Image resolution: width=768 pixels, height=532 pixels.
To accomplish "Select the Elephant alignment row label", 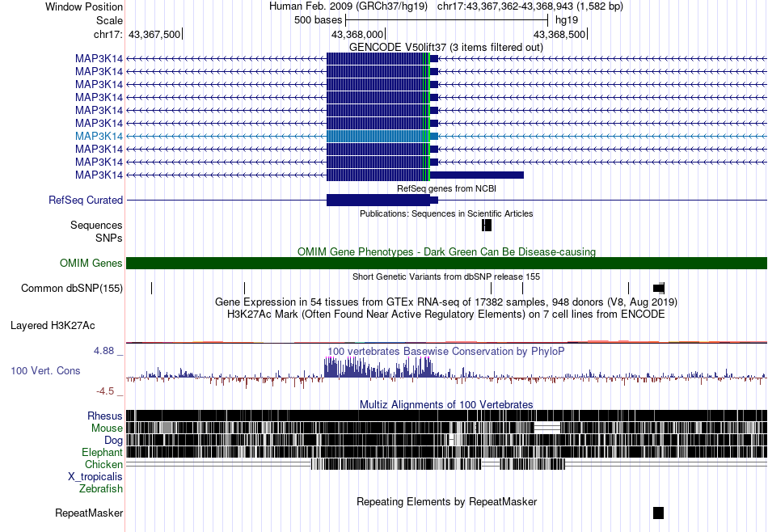I will pos(103,452).
